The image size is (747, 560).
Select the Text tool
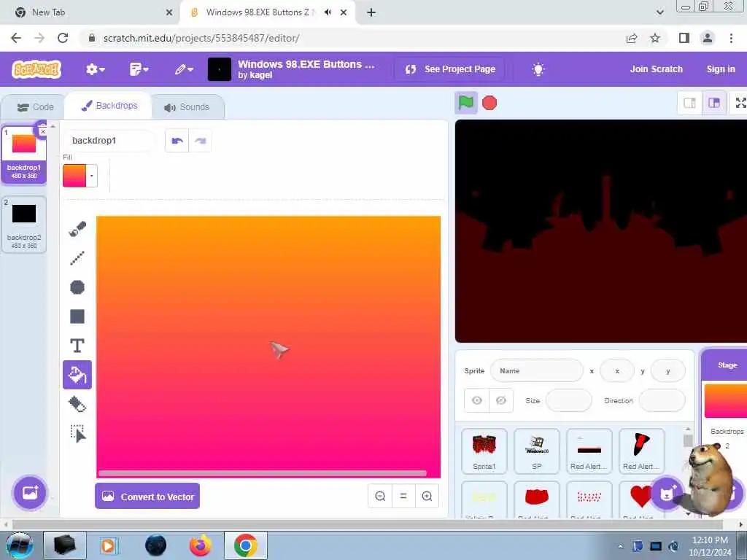coord(77,346)
